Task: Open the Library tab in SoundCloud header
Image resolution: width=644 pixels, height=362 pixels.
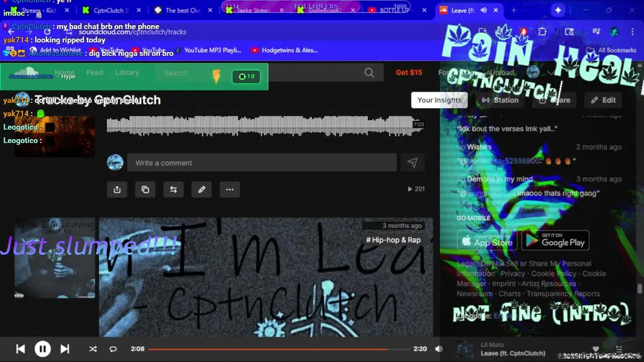Action: point(127,73)
